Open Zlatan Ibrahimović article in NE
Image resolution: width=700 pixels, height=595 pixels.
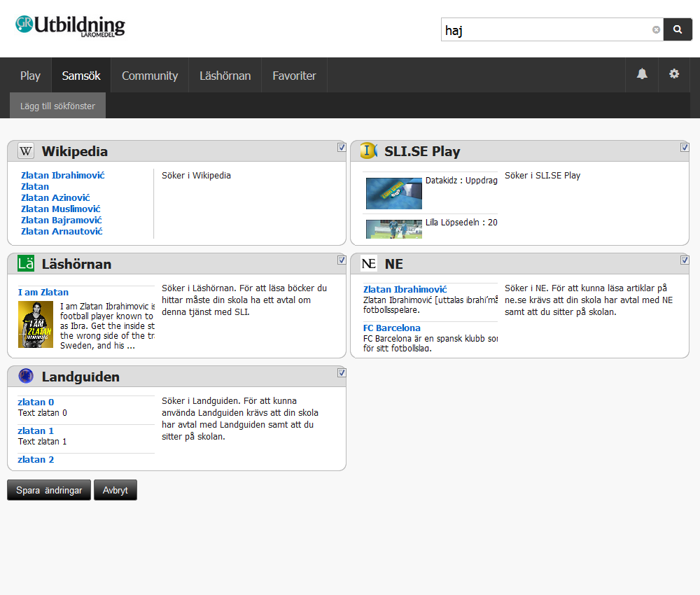[x=405, y=289]
